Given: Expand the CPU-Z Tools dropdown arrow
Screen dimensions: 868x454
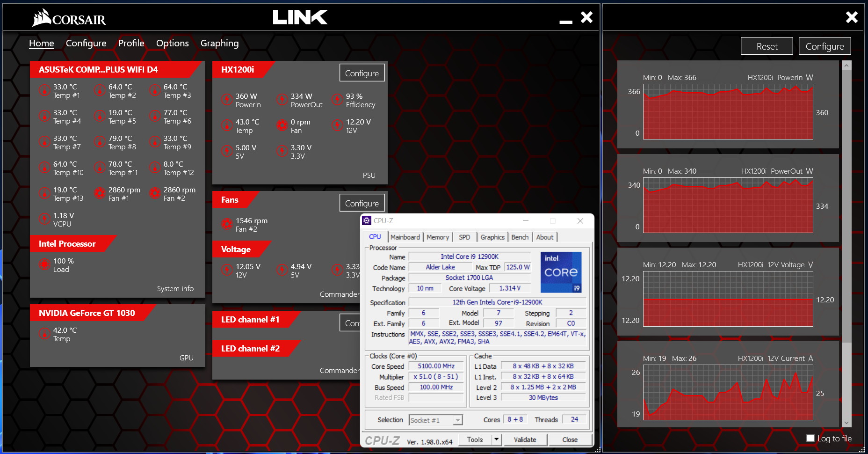Looking at the screenshot, I should [x=497, y=439].
